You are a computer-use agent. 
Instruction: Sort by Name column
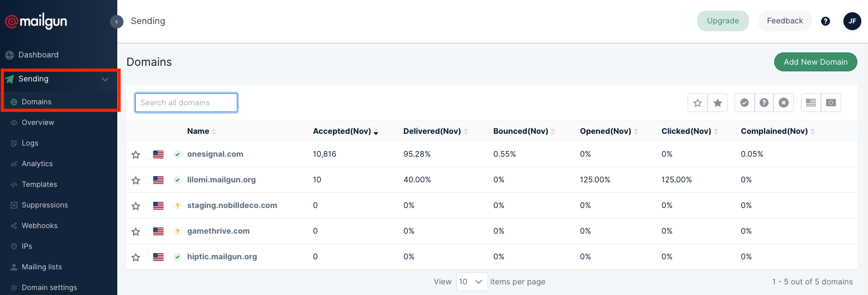202,132
